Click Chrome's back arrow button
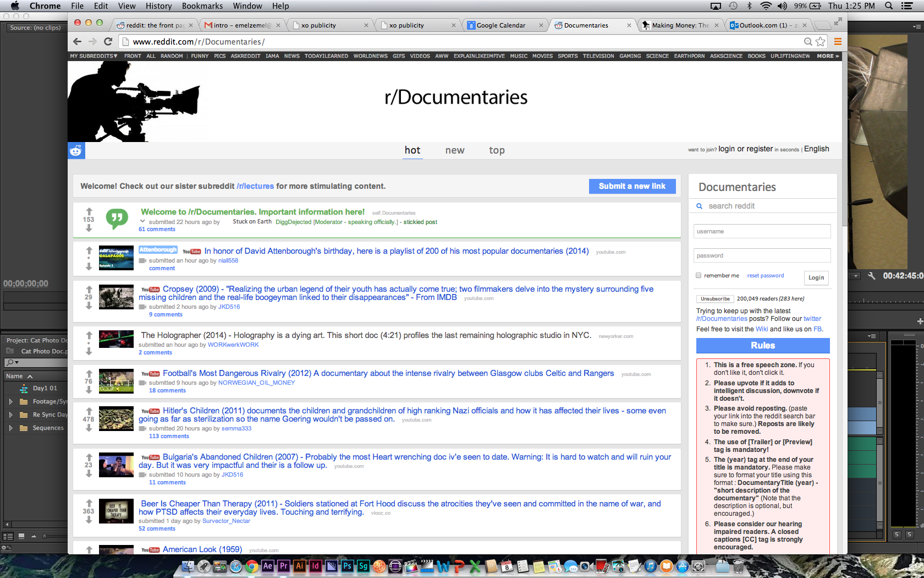 pos(77,41)
